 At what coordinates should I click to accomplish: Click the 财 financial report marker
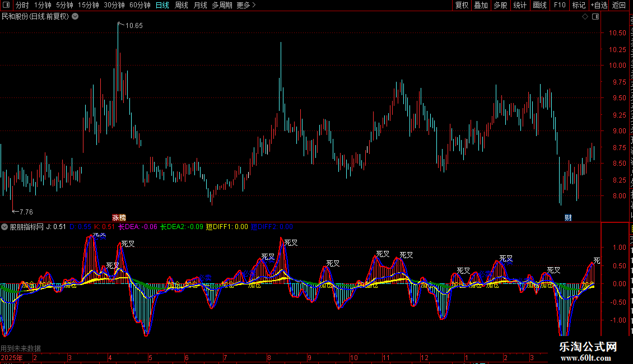568,217
